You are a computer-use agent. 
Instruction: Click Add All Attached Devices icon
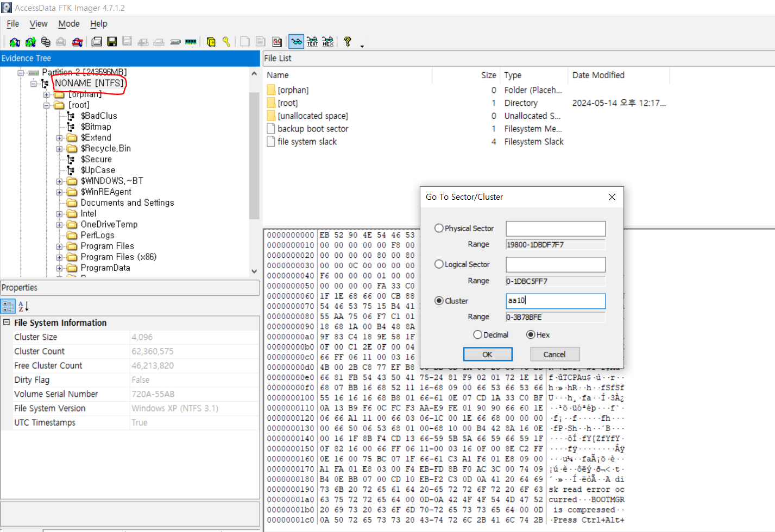point(30,42)
